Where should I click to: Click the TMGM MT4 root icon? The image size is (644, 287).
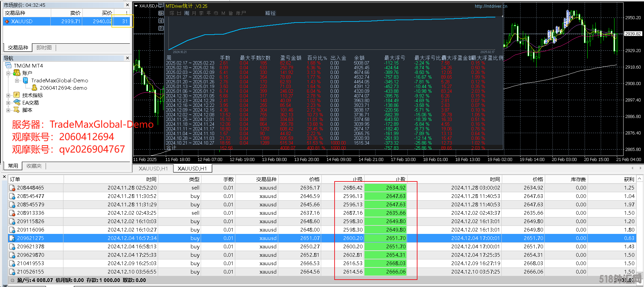pos(8,66)
